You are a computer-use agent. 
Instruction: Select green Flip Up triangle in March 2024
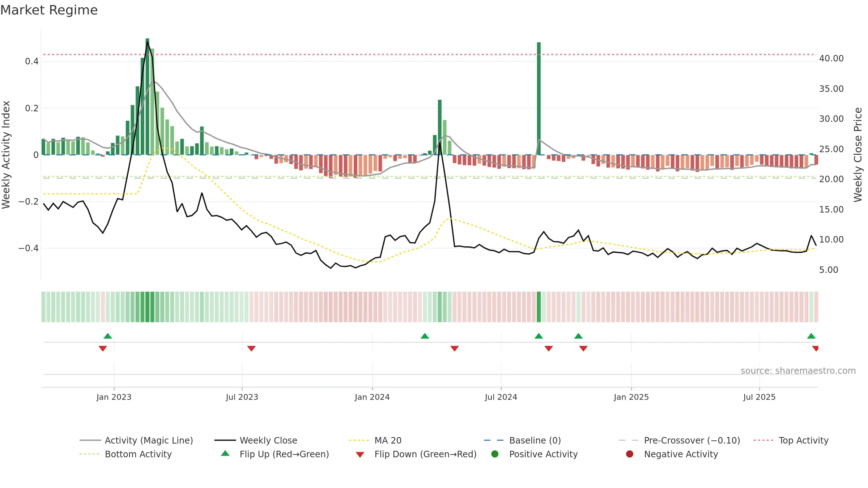pos(425,336)
